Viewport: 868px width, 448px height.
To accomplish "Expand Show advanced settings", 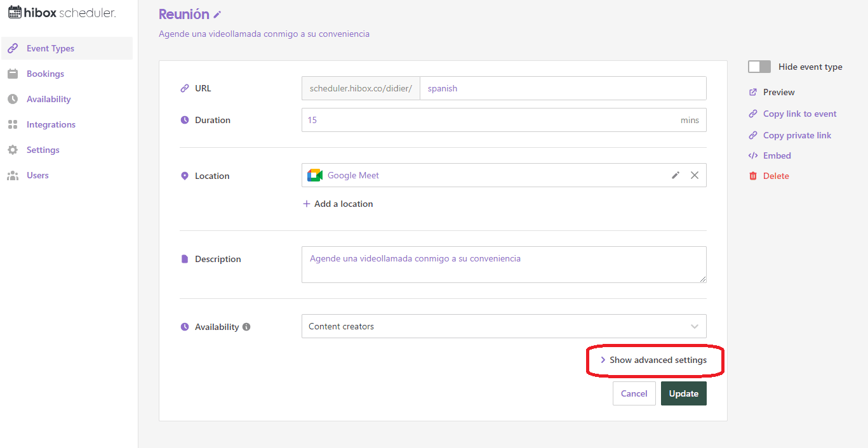I will (654, 360).
